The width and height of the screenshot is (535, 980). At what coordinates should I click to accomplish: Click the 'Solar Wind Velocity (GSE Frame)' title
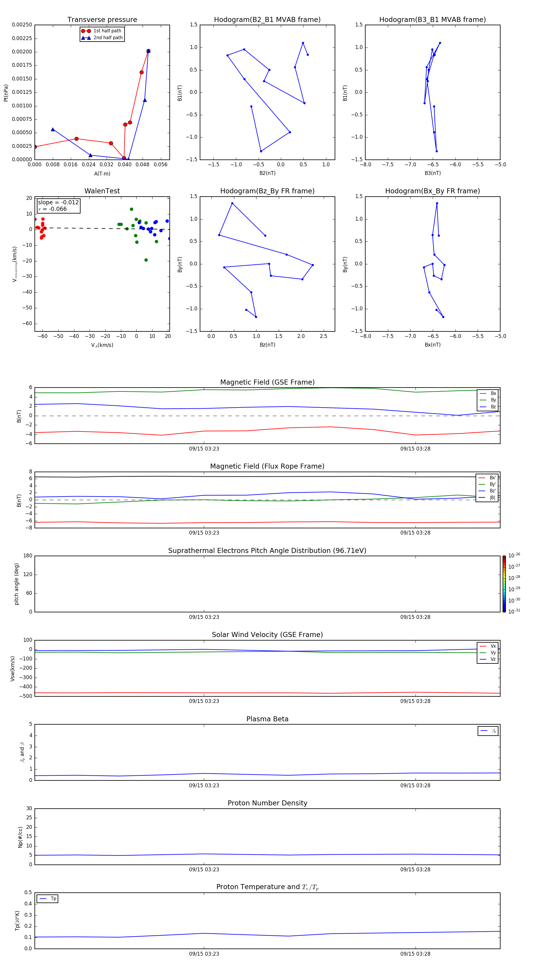coord(267,635)
